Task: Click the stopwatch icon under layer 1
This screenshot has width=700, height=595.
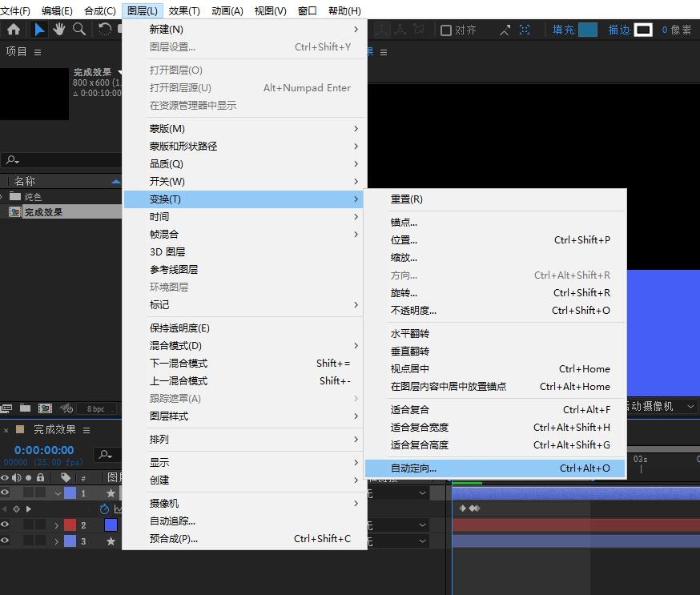Action: [x=104, y=509]
